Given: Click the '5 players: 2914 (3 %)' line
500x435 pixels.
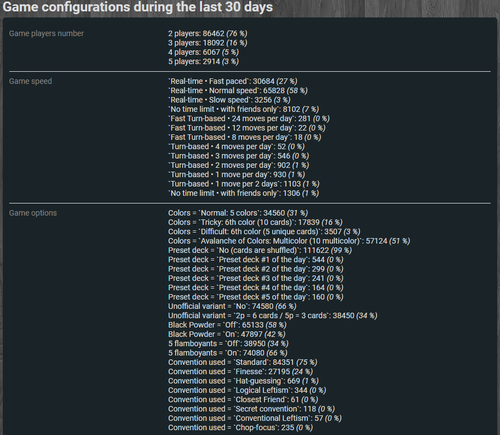Looking at the screenshot, I should (x=203, y=61).
